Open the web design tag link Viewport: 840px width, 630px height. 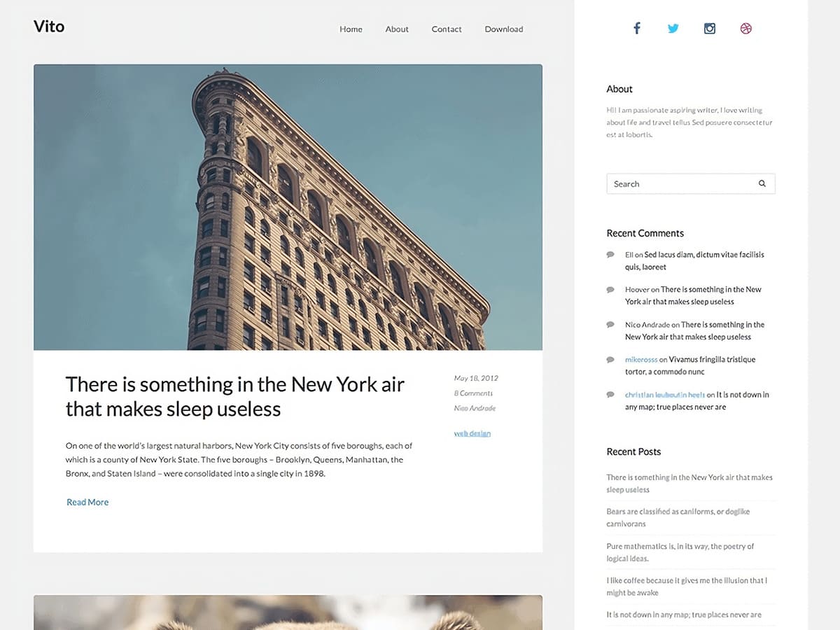tap(472, 433)
